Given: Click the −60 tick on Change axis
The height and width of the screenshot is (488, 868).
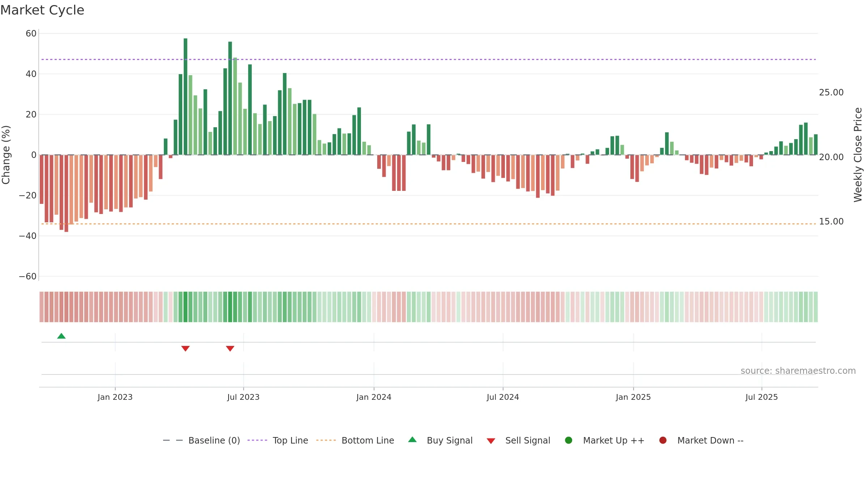Looking at the screenshot, I should click(28, 277).
